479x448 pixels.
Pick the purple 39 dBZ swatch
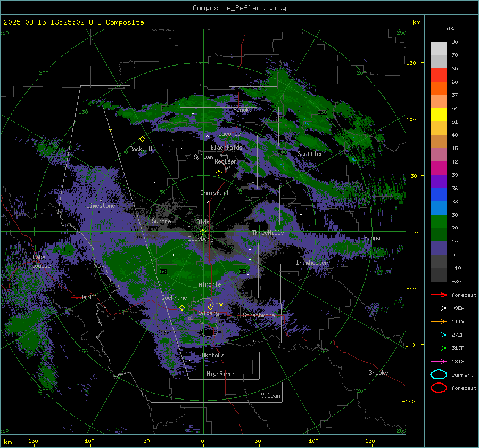tap(439, 182)
